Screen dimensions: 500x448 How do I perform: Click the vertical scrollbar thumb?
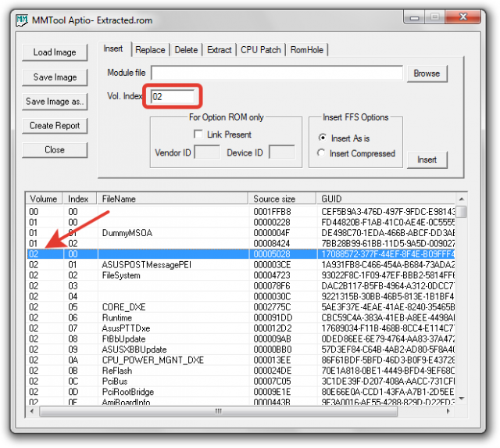[461, 212]
